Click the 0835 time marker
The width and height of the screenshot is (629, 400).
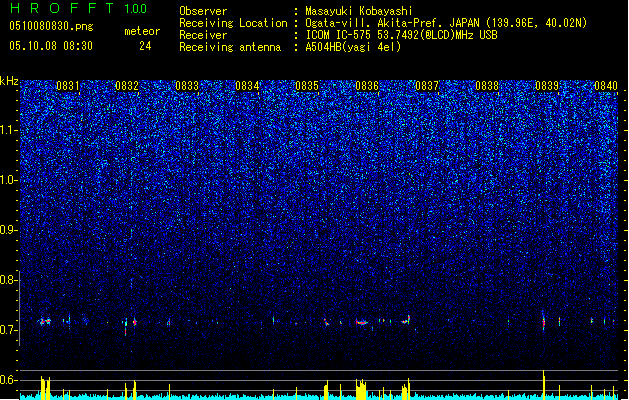(x=307, y=86)
